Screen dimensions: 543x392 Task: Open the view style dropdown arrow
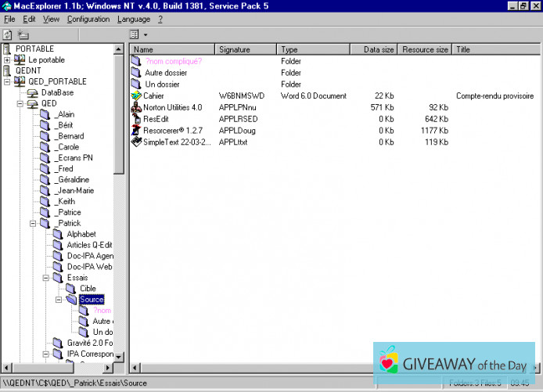pos(146,35)
